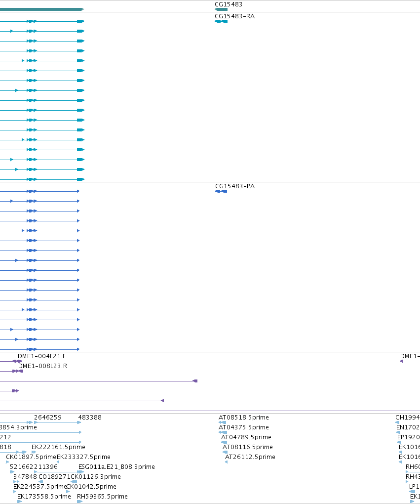Click the CG15483 gene arrow glyph
Image resolution: width=420 pixels, height=504 pixels.
pos(221,9)
